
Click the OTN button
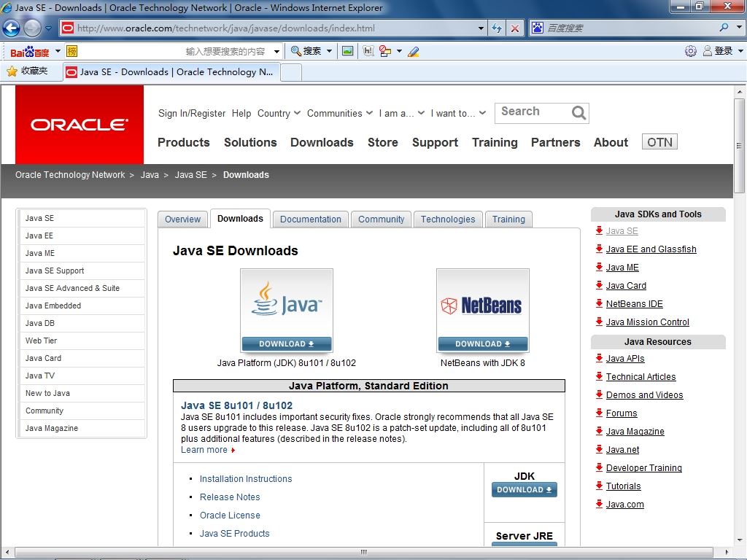point(659,142)
